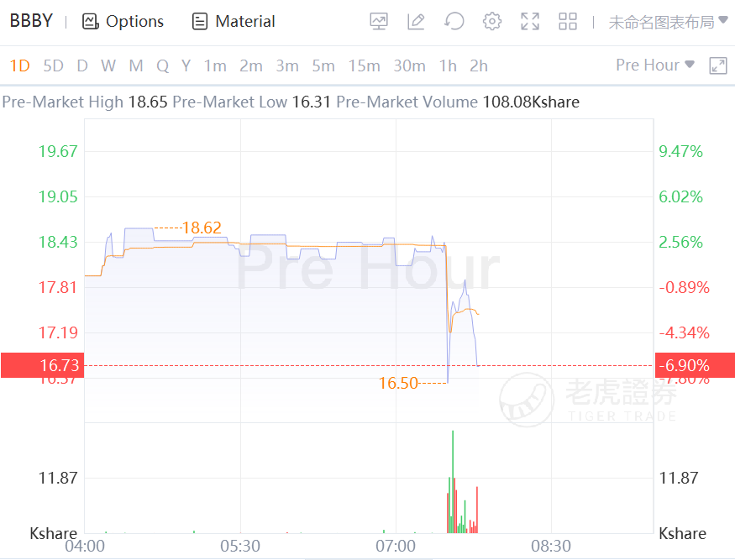The image size is (735, 560).
Task: Select the drawing pencil edit tool
Action: 417,22
